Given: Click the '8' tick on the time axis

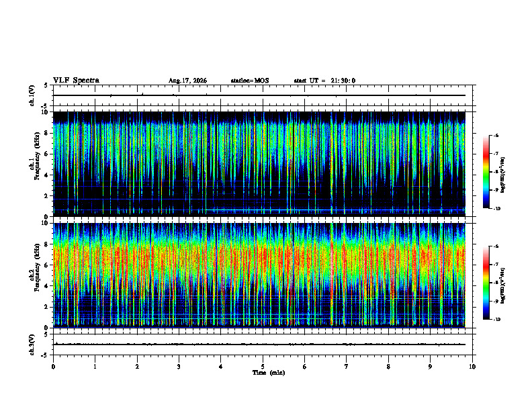Looking at the screenshot, I should [388, 367].
